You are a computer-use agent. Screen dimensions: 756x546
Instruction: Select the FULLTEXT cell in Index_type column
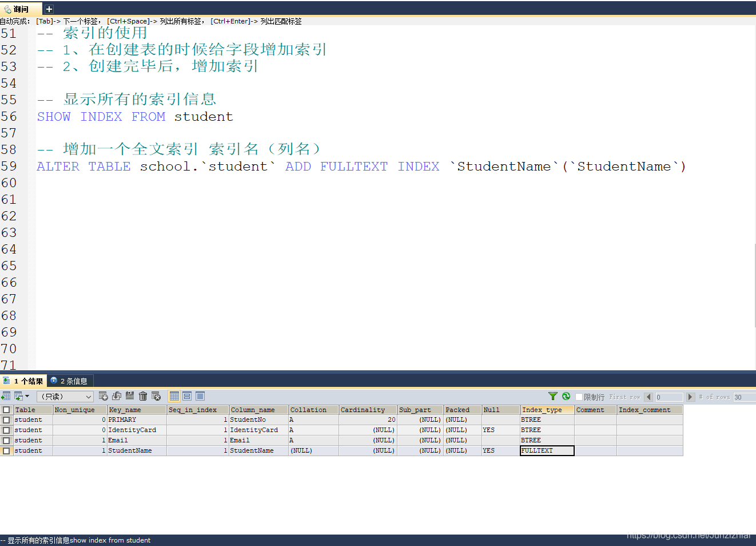click(546, 450)
